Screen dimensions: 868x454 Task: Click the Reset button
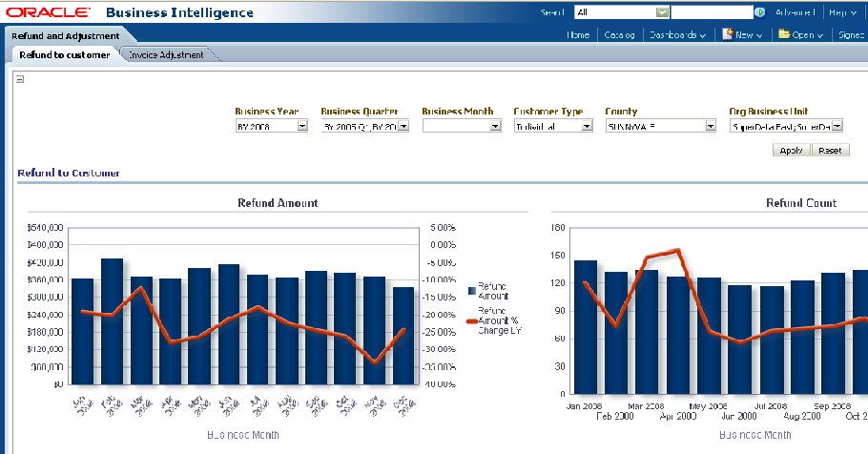(830, 150)
